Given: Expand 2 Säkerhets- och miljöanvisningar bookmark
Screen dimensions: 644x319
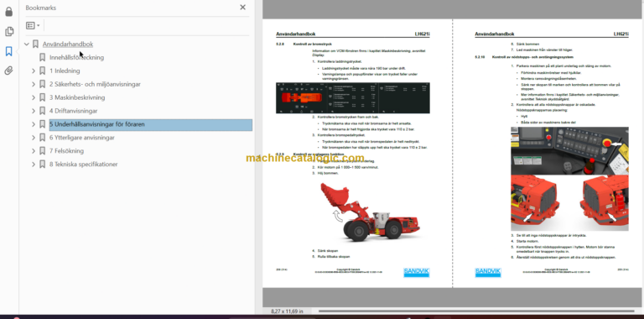Looking at the screenshot, I should coord(34,84).
